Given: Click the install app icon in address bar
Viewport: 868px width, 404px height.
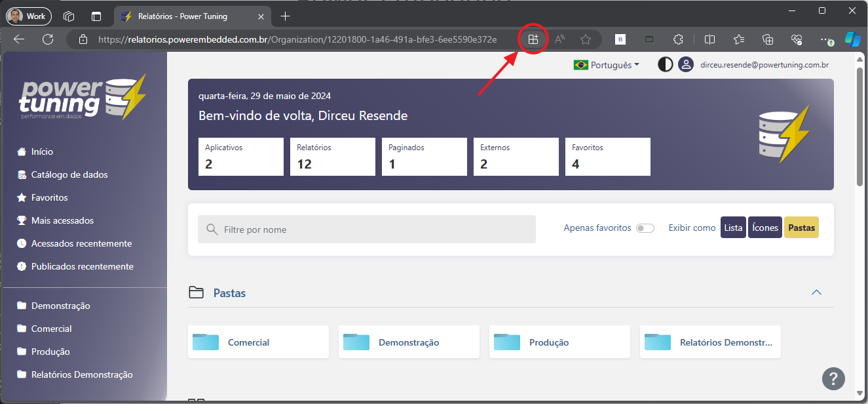Looking at the screenshot, I should click(533, 39).
